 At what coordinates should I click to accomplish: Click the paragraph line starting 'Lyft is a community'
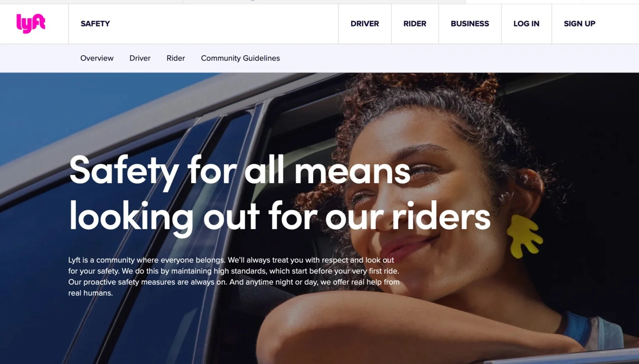(231, 260)
